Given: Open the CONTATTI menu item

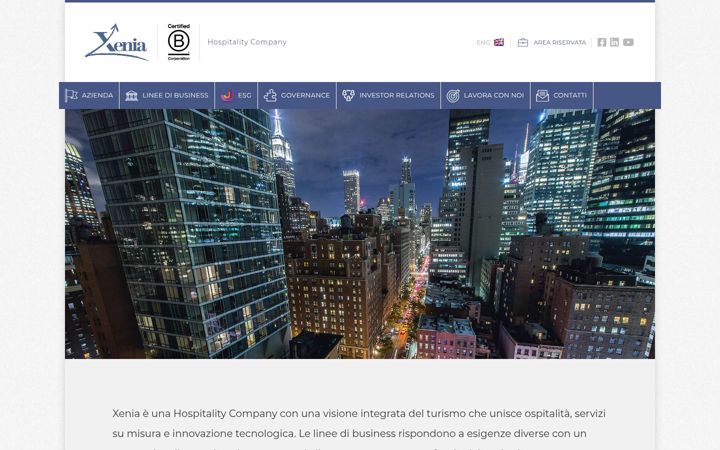Looking at the screenshot, I should [570, 96].
